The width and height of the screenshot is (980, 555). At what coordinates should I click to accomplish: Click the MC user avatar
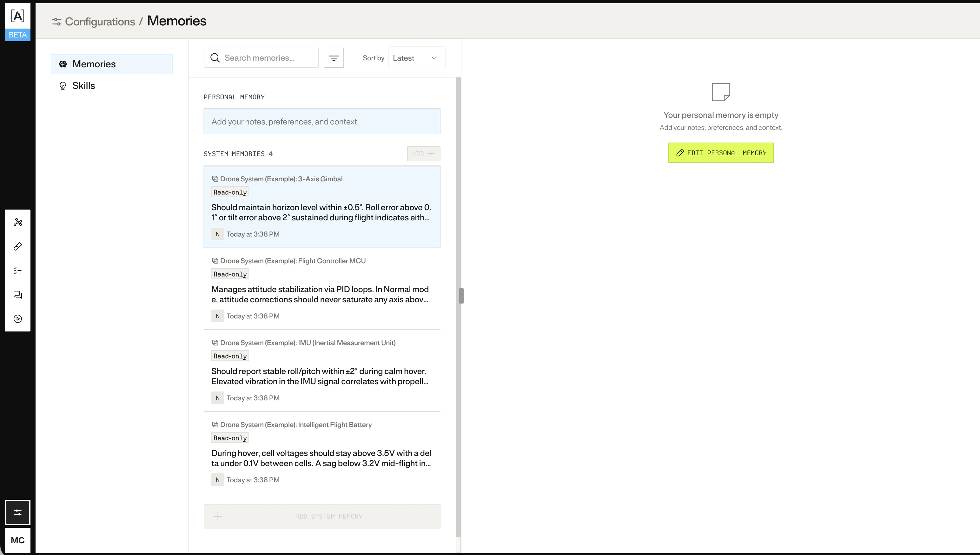point(17,540)
